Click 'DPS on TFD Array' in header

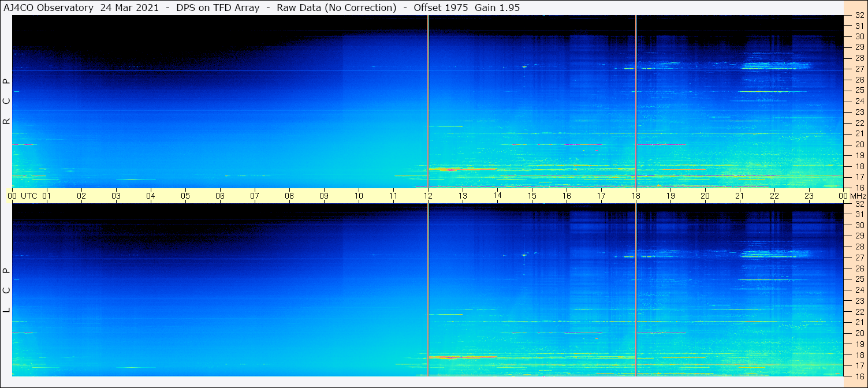coord(218,8)
